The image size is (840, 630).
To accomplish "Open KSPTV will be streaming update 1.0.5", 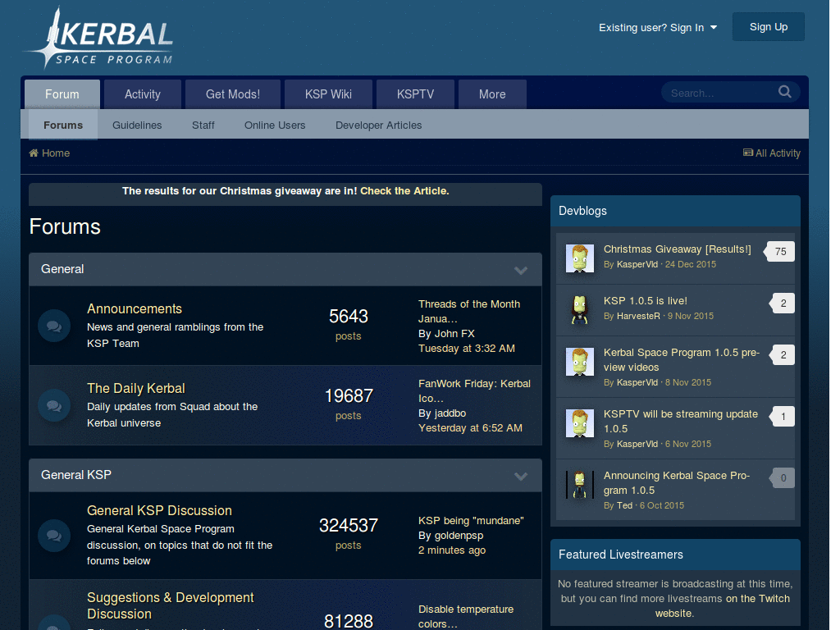I will click(680, 421).
